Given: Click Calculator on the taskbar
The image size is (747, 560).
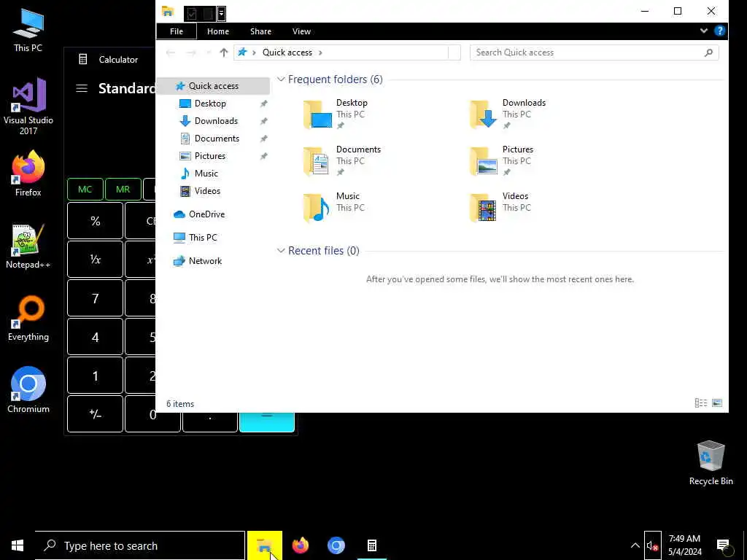Looking at the screenshot, I should [371, 545].
